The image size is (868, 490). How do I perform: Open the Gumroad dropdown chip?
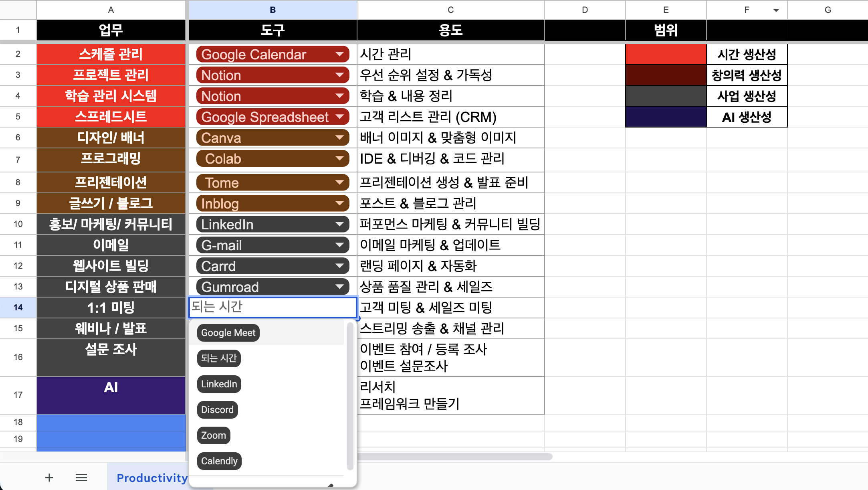coord(273,287)
